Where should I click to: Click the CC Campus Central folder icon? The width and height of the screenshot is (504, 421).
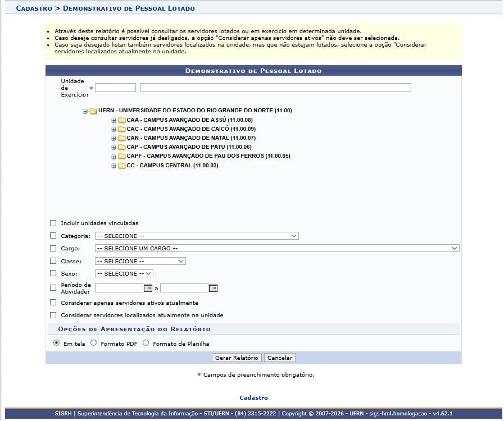121,166
